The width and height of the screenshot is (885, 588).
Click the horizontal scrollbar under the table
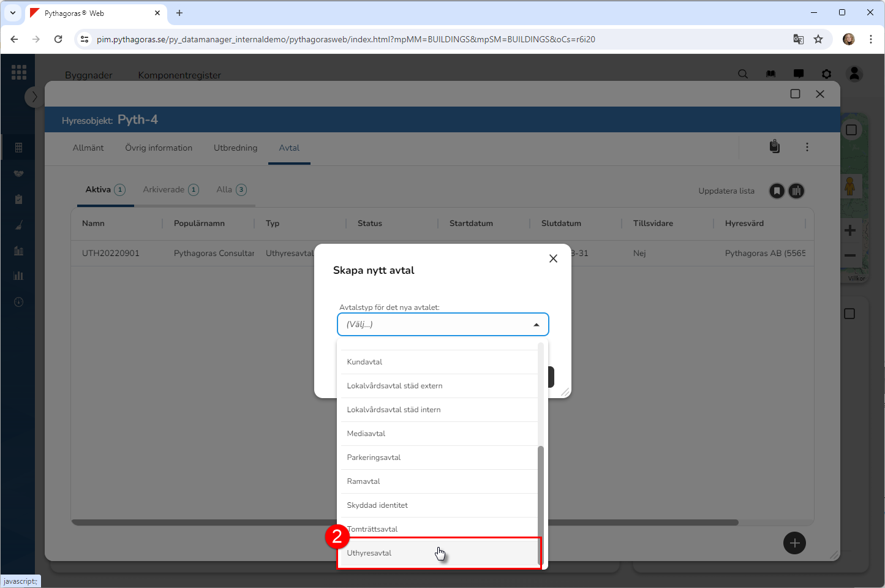(x=404, y=522)
